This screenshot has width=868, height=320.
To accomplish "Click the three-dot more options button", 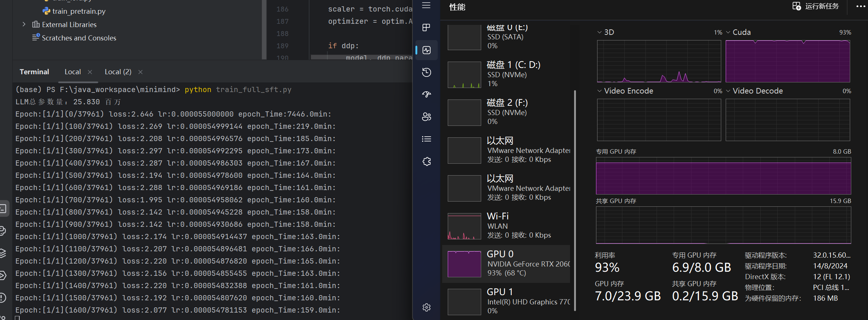I will click(861, 6).
